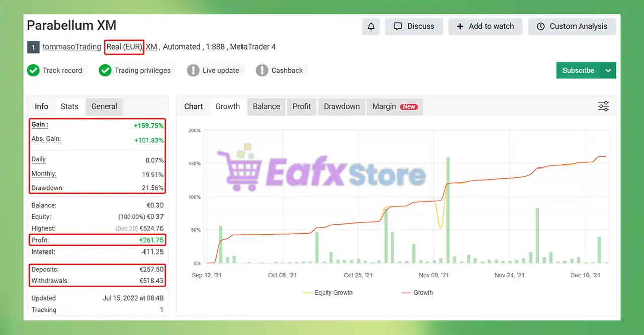The image size is (644, 335).
Task: Click the €257.50 deposits value
Action: [151, 270]
